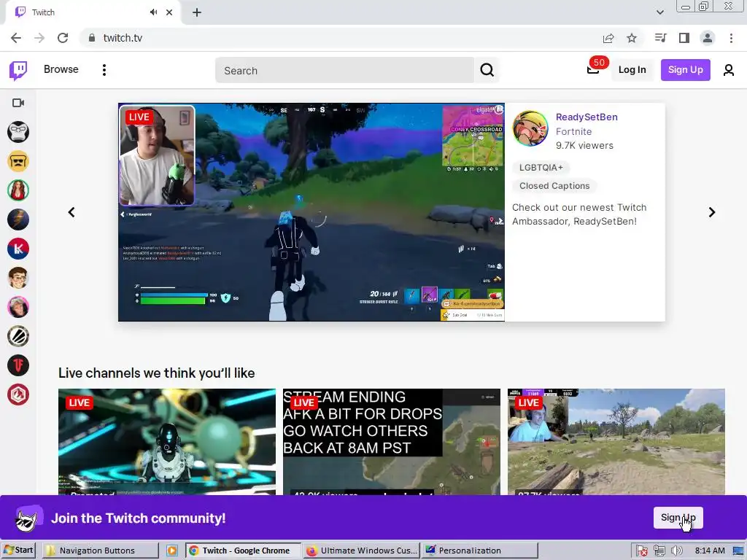Click the ReadySetBen channel avatar
The height and width of the screenshot is (560, 747).
(530, 128)
